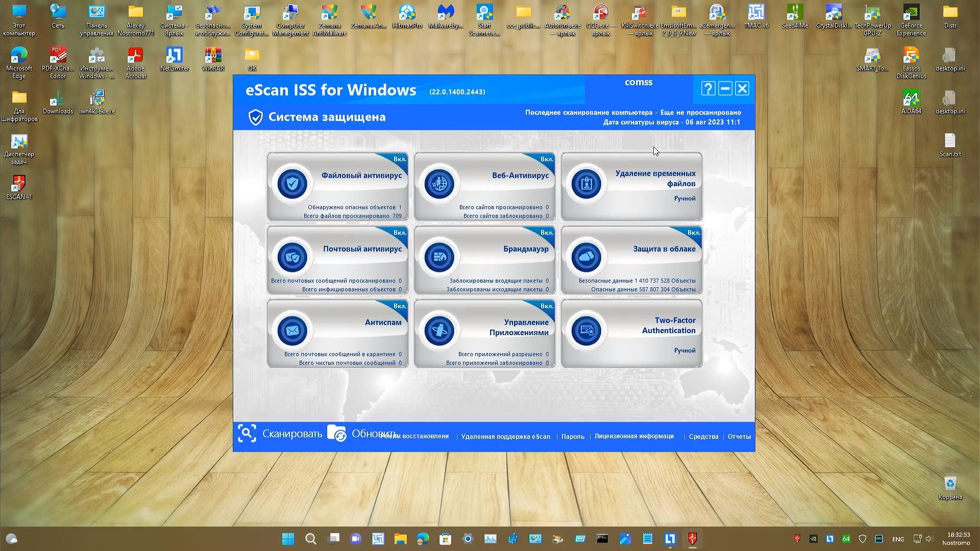Start Удаление временных файлов via its icon

coord(586,184)
